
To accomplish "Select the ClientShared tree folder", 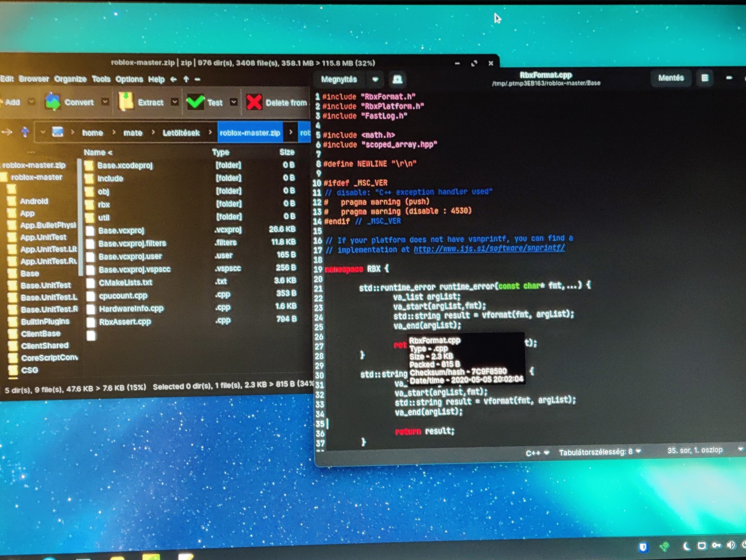I will click(x=44, y=346).
